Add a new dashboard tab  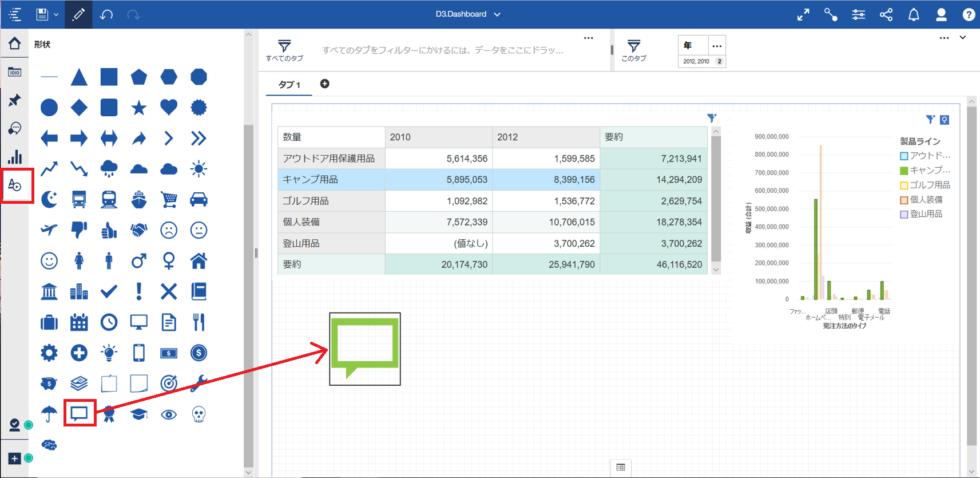point(324,84)
